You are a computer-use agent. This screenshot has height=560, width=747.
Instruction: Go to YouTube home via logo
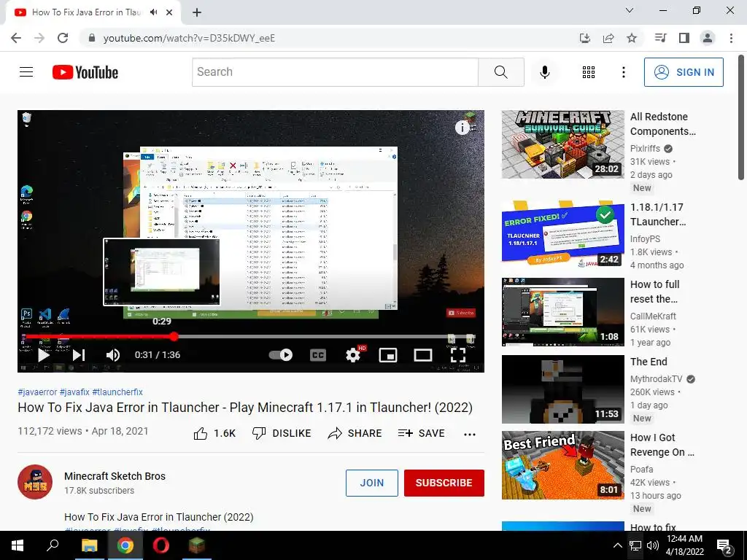tap(85, 72)
